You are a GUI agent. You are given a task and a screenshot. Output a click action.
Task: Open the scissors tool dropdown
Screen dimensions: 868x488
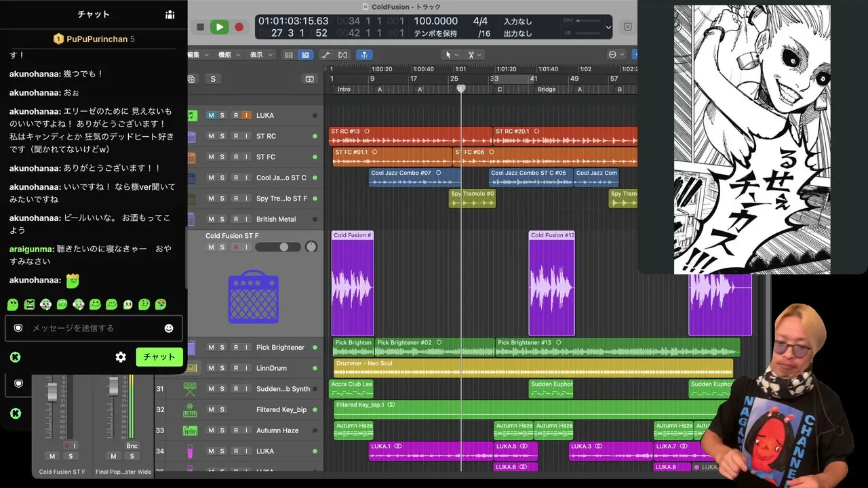(474, 55)
